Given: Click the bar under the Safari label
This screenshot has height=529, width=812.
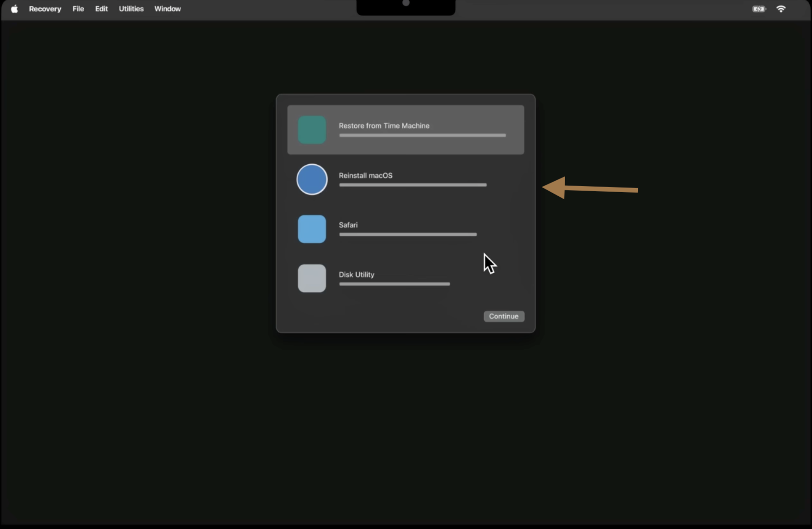Looking at the screenshot, I should pos(407,234).
